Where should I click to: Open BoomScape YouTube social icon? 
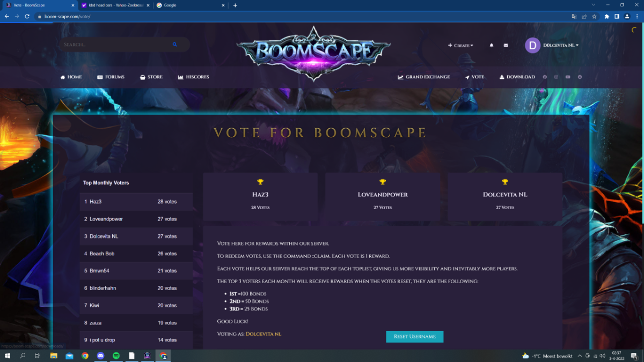(x=568, y=77)
